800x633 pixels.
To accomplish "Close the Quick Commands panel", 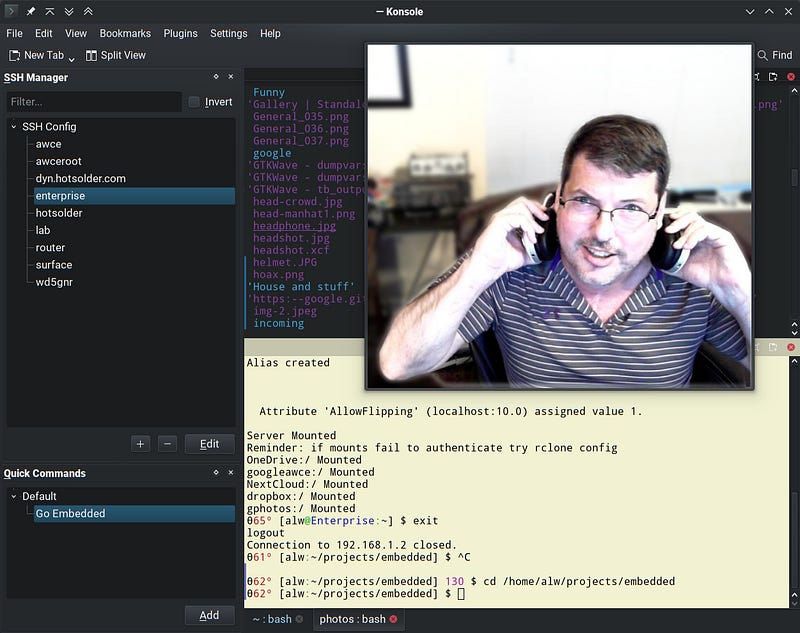I will (231, 473).
